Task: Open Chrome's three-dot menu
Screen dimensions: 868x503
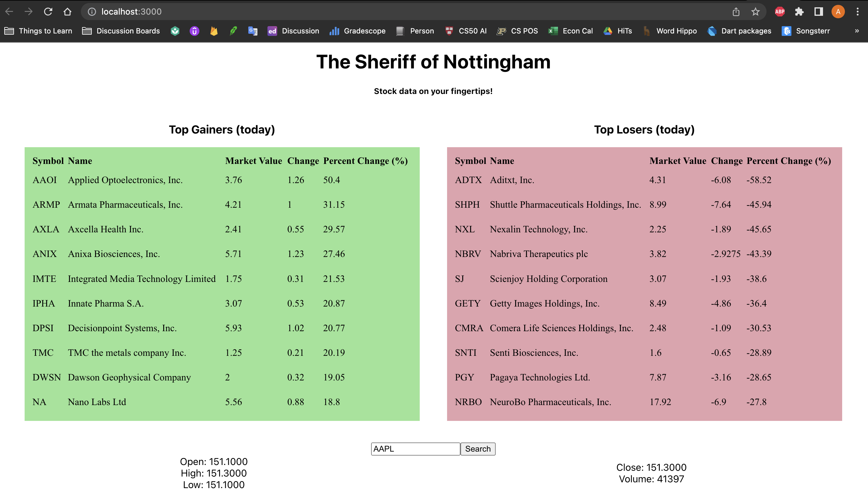Action: pyautogui.click(x=858, y=12)
